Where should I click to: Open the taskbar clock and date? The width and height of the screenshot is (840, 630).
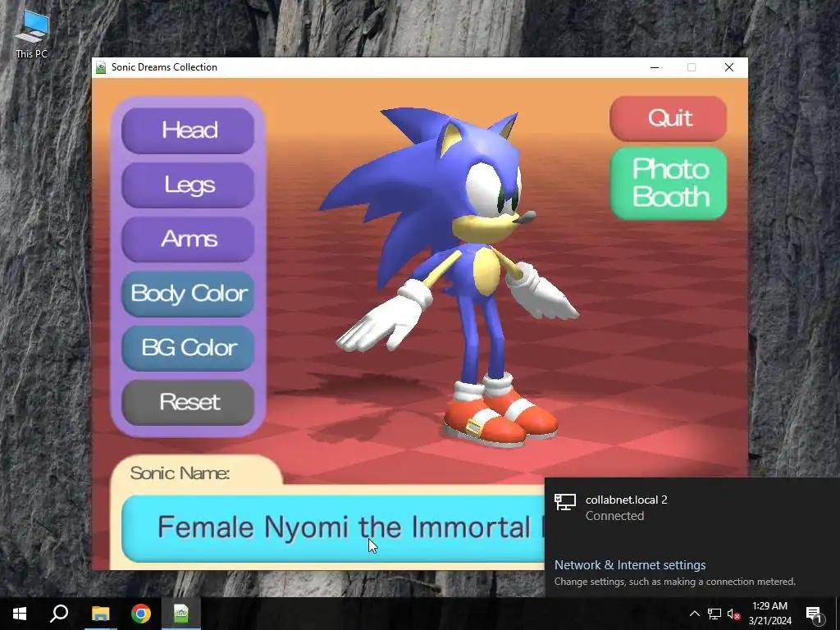tap(769, 614)
